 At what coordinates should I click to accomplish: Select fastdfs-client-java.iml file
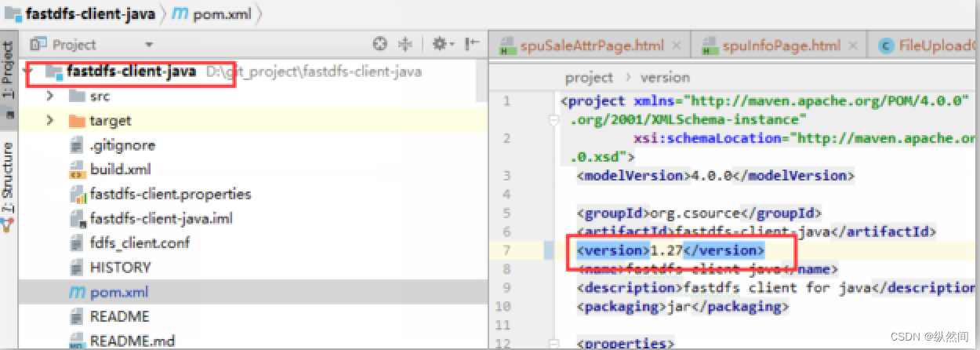click(161, 218)
